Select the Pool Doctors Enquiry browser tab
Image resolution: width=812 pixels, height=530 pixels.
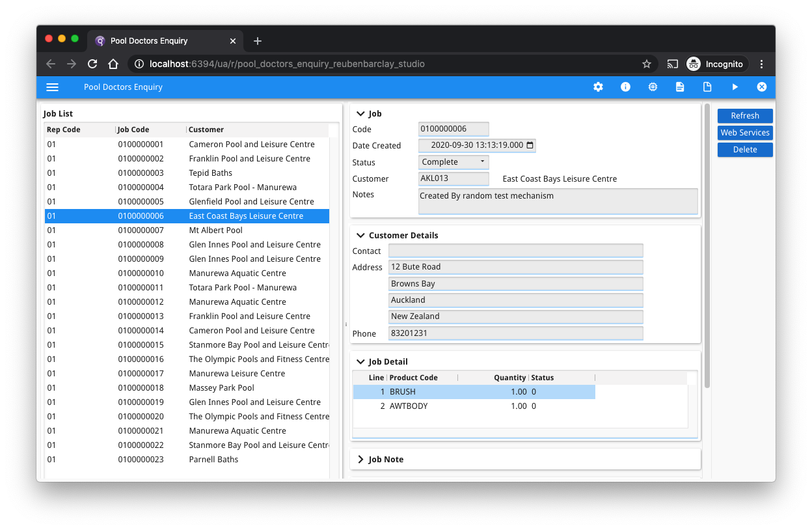click(x=165, y=40)
